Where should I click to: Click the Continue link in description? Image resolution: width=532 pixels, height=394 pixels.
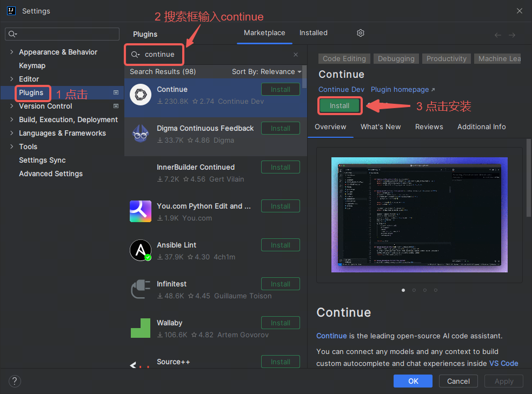(331, 336)
